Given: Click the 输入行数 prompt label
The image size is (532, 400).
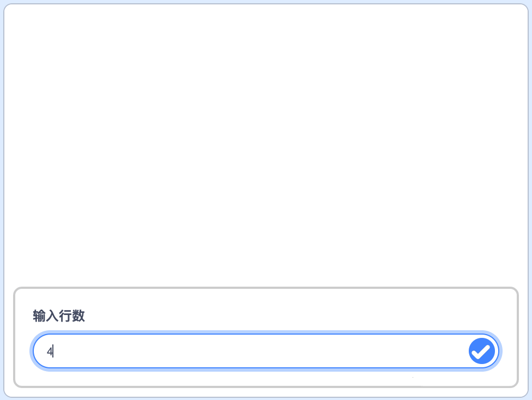Looking at the screenshot, I should tap(59, 316).
